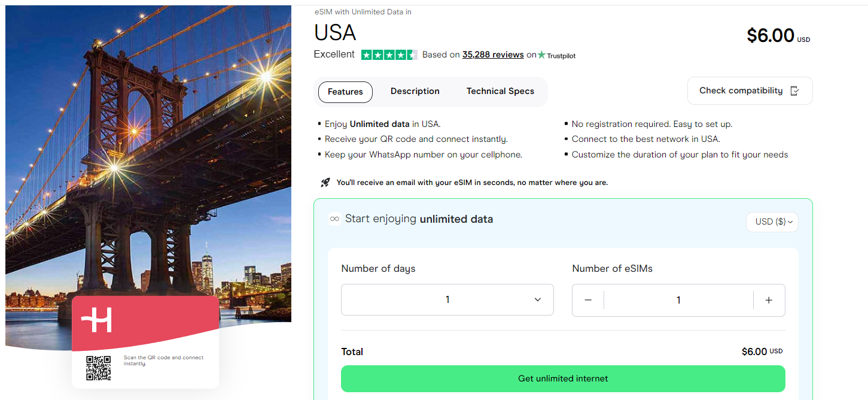
Task: Select the Features tab
Action: click(x=345, y=92)
